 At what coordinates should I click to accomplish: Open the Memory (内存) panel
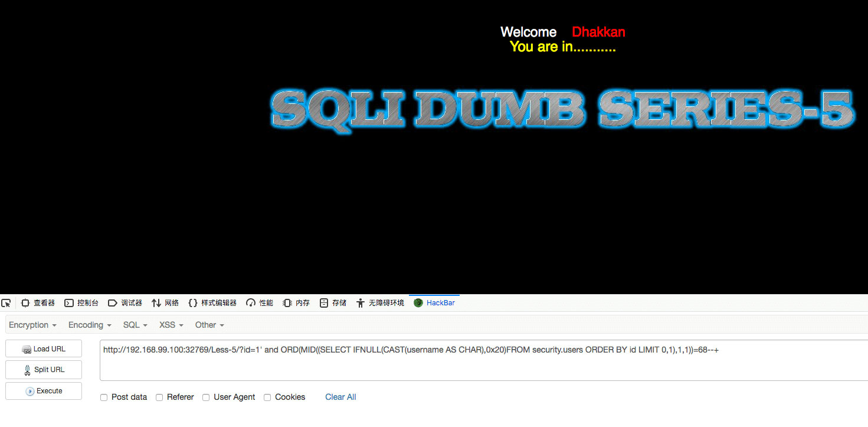(x=296, y=303)
